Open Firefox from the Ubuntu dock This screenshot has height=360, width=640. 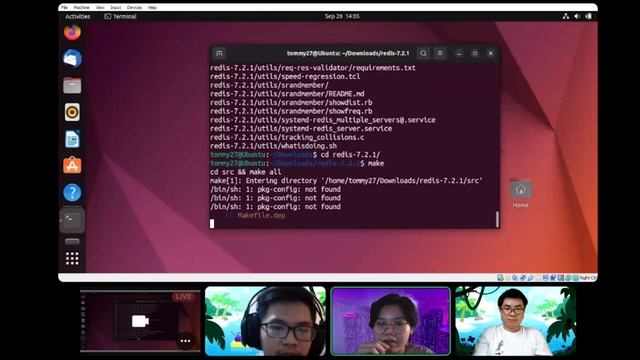point(72,32)
